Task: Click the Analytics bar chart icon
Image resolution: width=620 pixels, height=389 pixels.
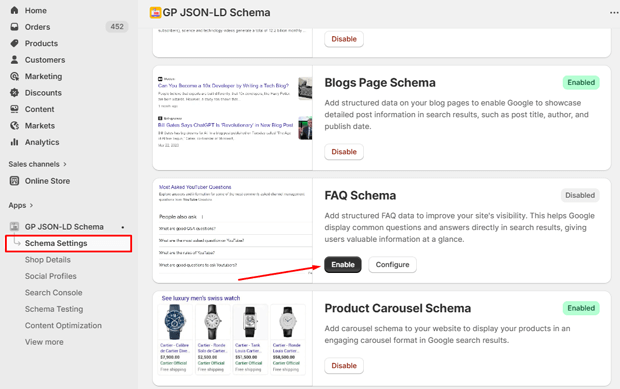Action: pyautogui.click(x=15, y=142)
